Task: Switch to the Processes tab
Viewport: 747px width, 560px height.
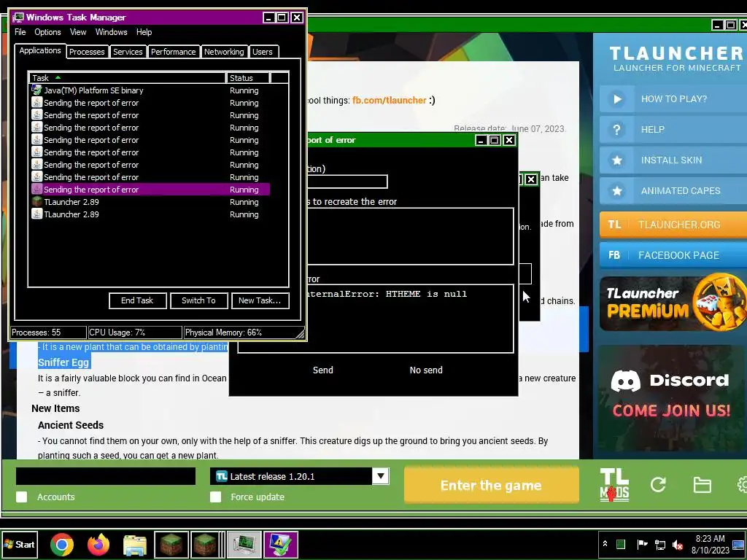Action: (87, 52)
